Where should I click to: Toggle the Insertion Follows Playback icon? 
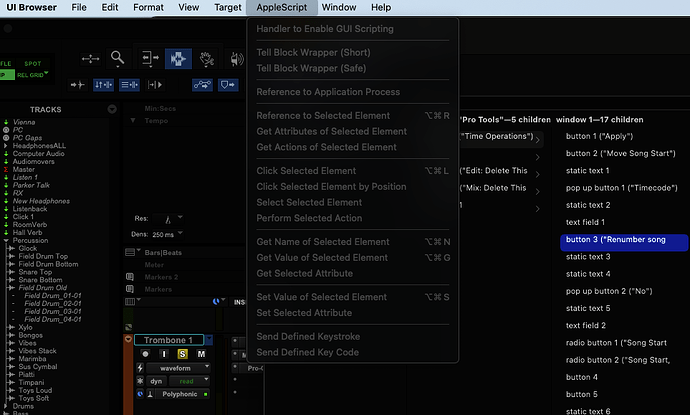tap(155, 84)
